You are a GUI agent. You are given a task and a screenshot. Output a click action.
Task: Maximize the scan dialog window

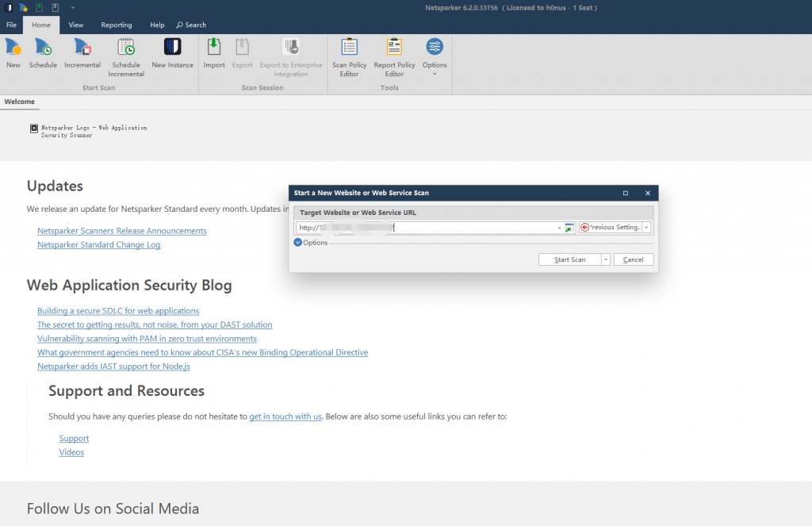[x=626, y=194]
